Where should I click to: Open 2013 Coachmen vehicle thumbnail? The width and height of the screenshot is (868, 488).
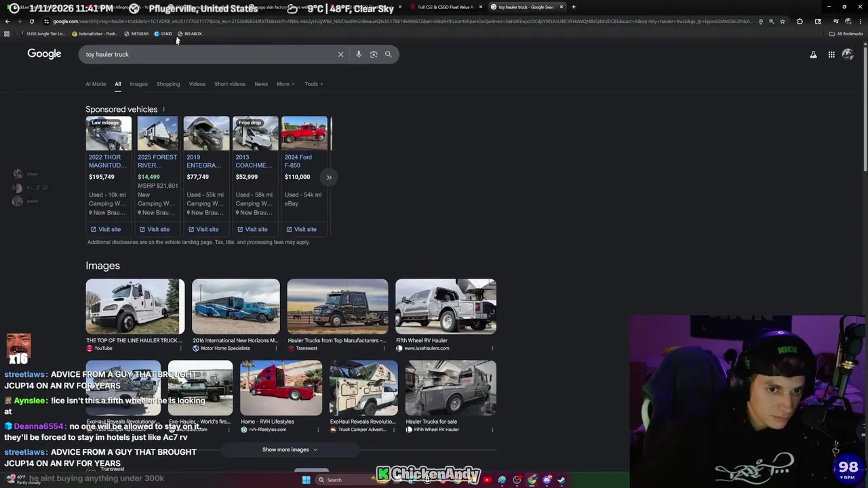coord(255,134)
